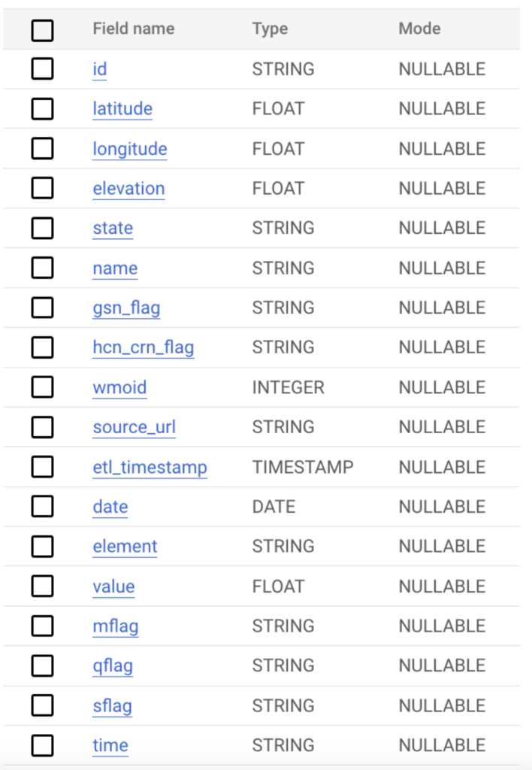Open the date field link
532x770 pixels.
[110, 507]
